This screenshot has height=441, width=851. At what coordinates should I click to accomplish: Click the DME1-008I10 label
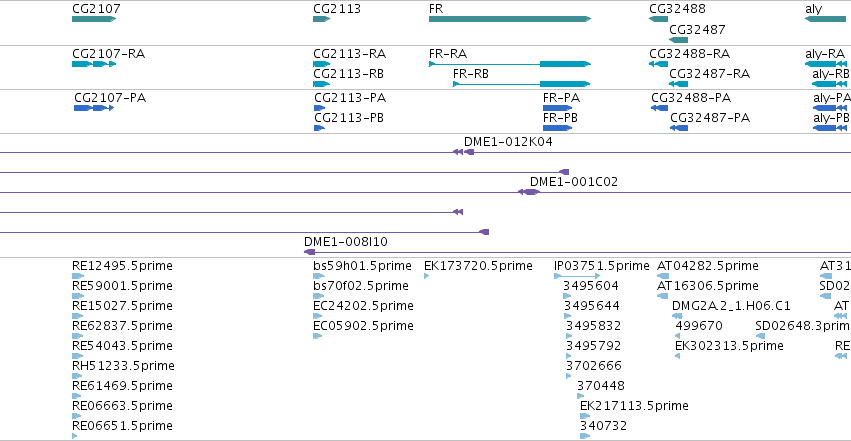point(346,242)
